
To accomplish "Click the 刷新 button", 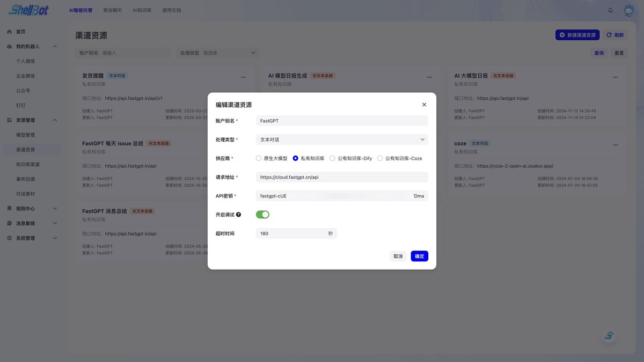I will click(x=615, y=35).
